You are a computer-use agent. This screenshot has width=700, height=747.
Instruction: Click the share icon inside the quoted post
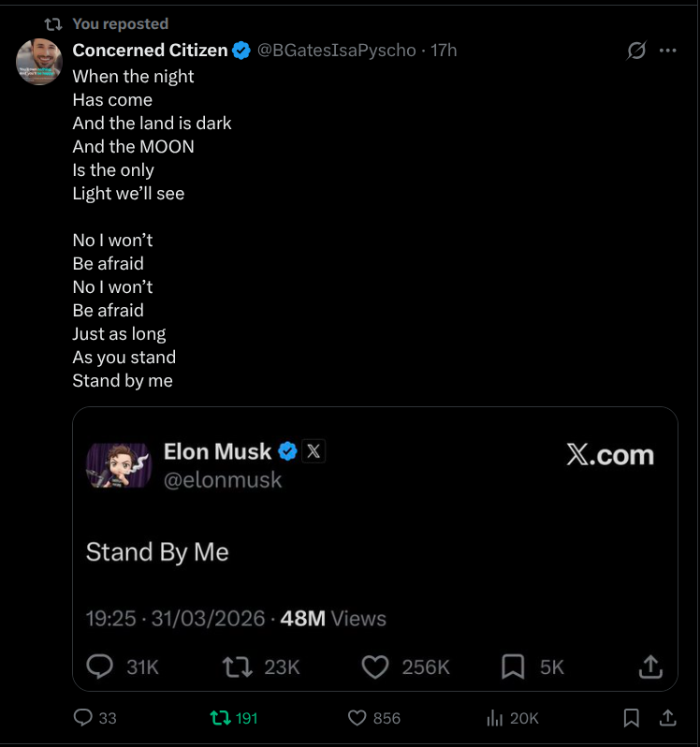[x=649, y=666]
